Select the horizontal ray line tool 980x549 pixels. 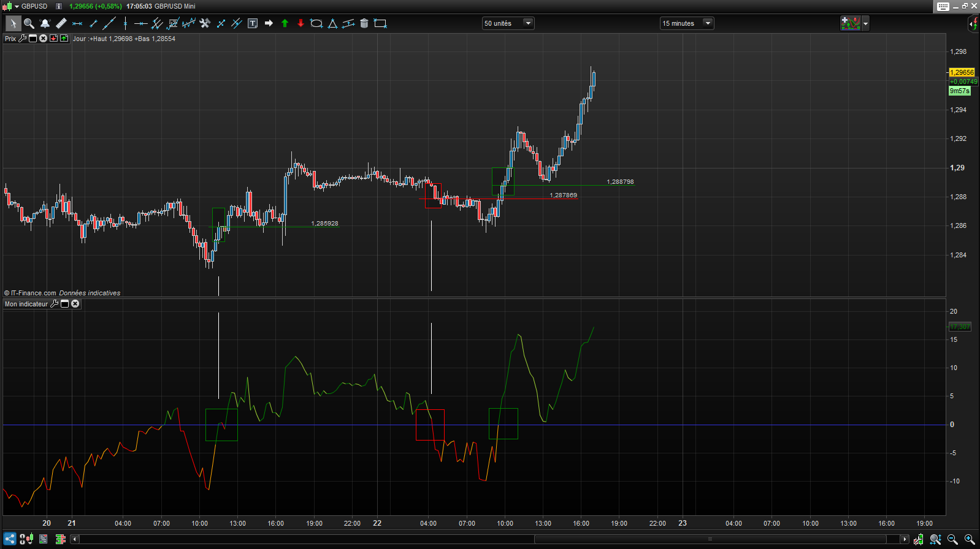click(141, 23)
